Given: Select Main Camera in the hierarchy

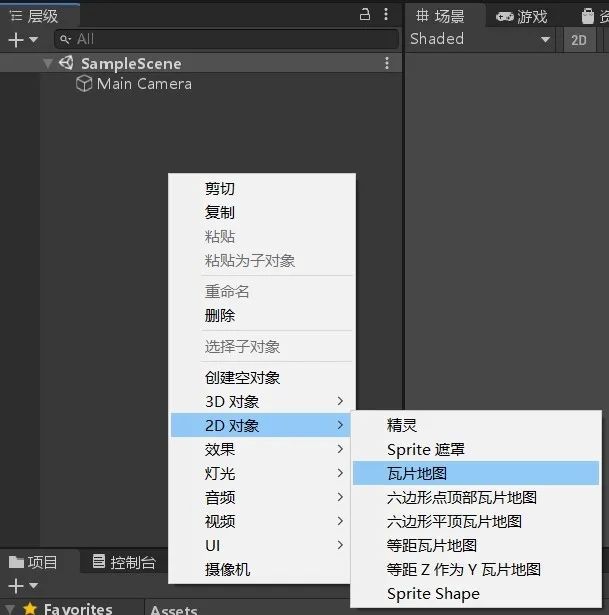Looking at the screenshot, I should (143, 84).
